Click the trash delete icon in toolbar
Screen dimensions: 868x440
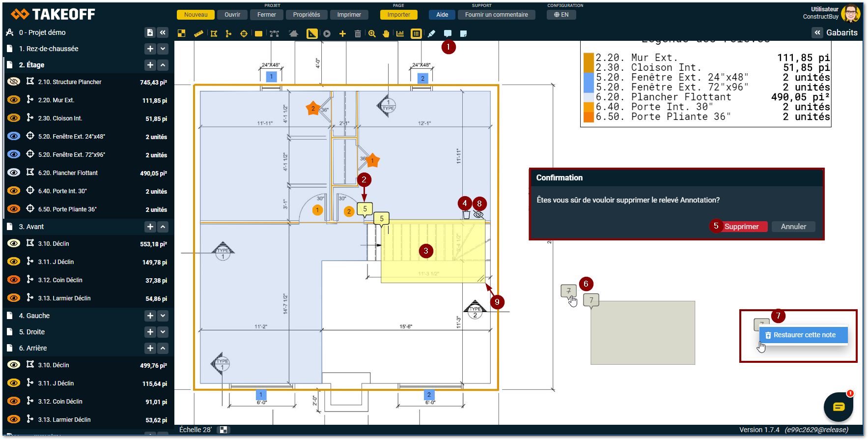click(x=358, y=34)
